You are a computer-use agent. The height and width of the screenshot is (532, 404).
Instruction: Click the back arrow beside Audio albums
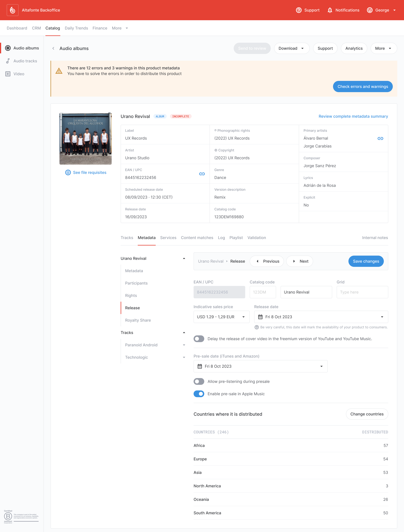pyautogui.click(x=53, y=48)
